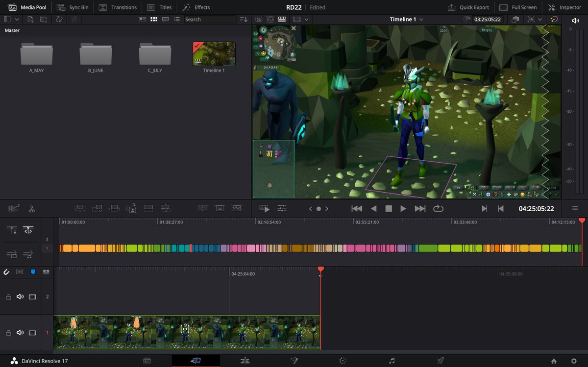The width and height of the screenshot is (588, 367).
Task: Click the Full Screen button
Action: pyautogui.click(x=518, y=7)
